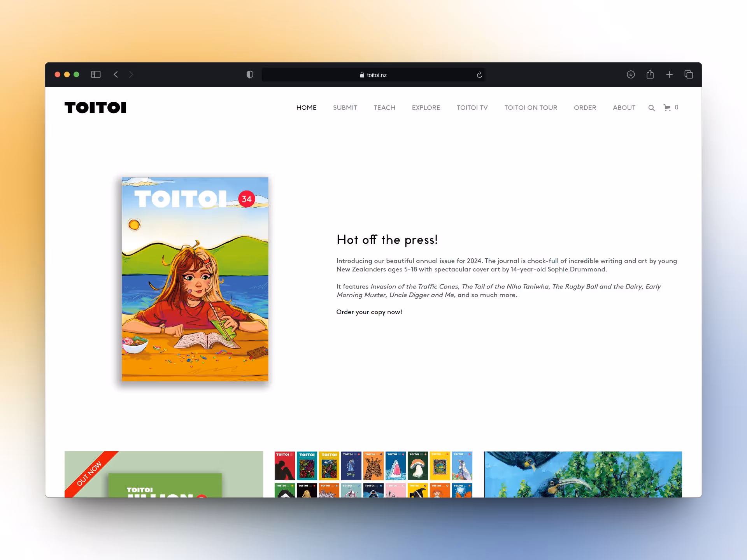The height and width of the screenshot is (560, 747).
Task: Go forward with the right chevron
Action: [x=131, y=74]
